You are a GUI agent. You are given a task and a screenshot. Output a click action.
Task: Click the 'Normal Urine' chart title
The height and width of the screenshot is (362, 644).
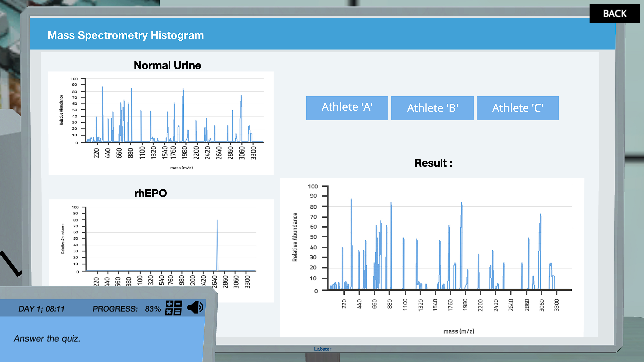[x=167, y=65]
